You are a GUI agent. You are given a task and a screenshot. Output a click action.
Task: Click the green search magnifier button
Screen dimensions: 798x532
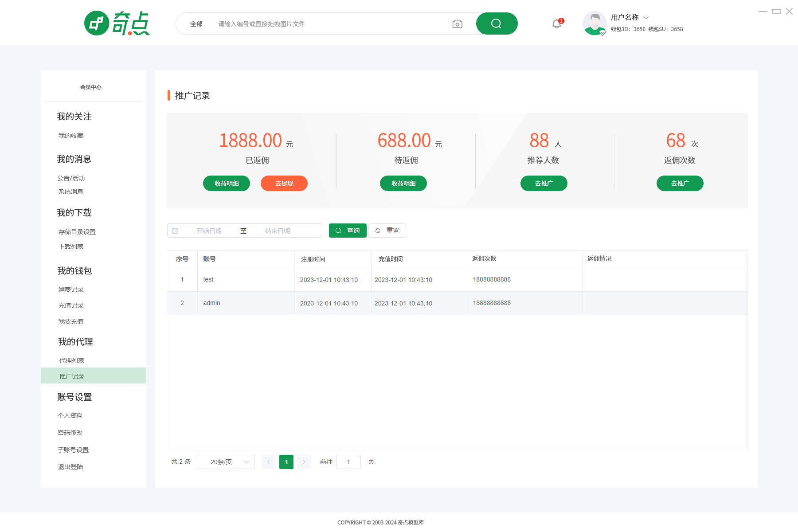497,23
